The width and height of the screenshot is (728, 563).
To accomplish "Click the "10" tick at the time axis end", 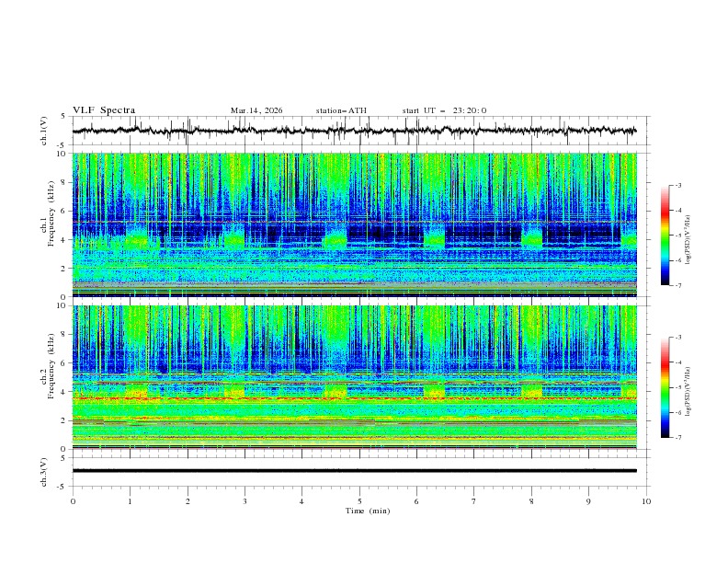I will click(x=646, y=501).
